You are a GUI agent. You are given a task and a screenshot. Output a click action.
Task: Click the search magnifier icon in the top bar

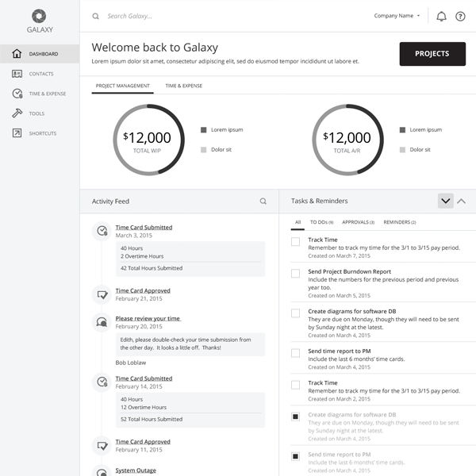(96, 16)
